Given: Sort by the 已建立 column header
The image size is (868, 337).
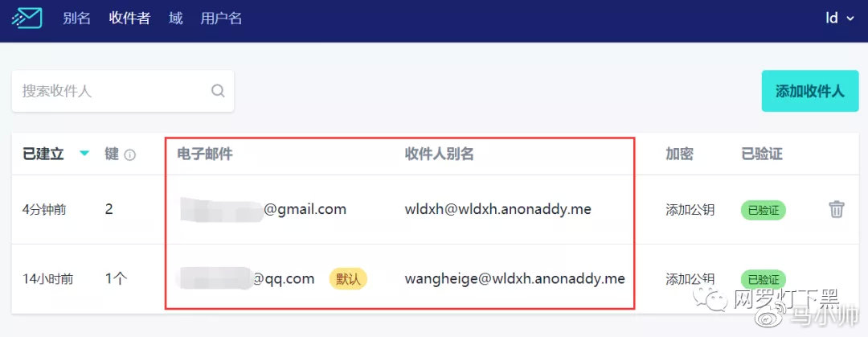Looking at the screenshot, I should (x=43, y=154).
